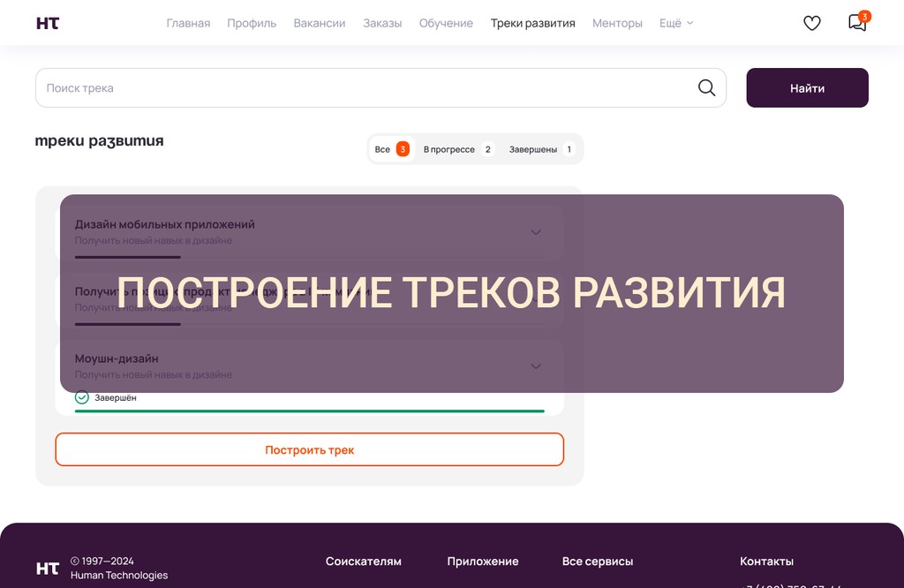Open the Менторы section
The image size is (904, 588).
click(x=617, y=23)
